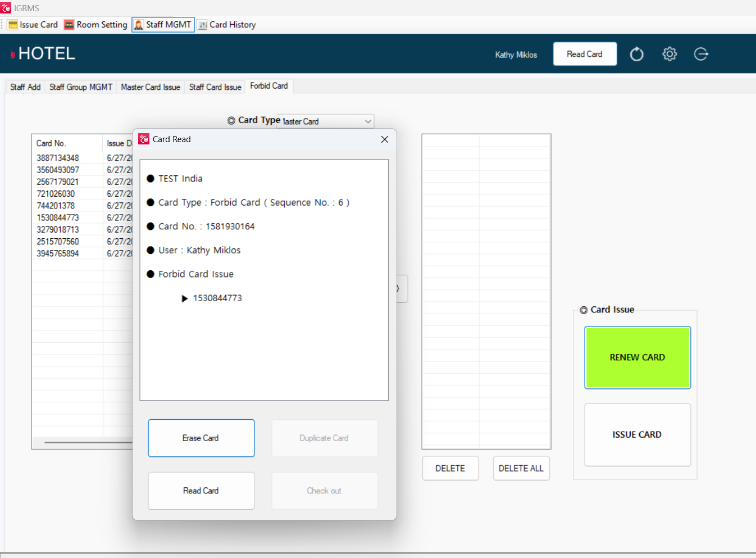Click the logout icon in header

(701, 54)
